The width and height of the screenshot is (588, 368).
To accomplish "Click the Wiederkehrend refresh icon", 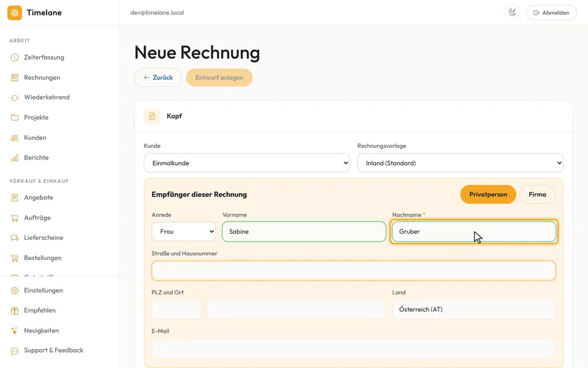I will pyautogui.click(x=15, y=98).
